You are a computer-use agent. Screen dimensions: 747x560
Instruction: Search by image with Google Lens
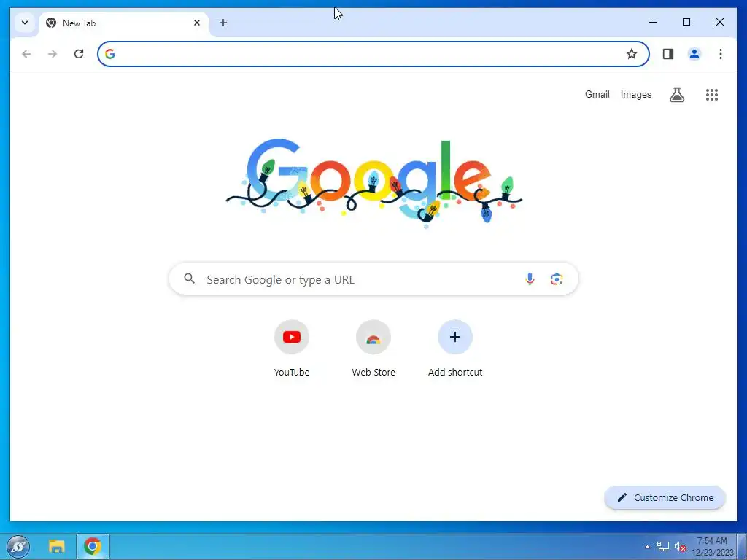(x=557, y=279)
